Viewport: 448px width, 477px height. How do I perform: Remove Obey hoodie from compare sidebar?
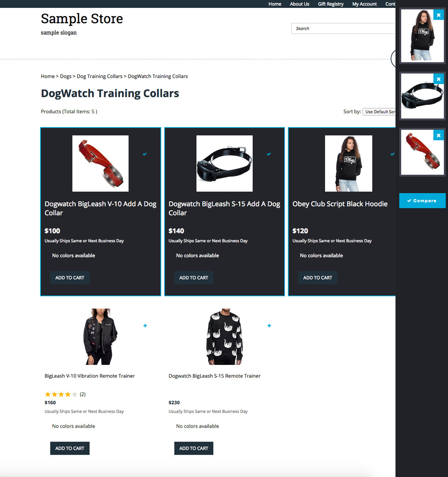pyautogui.click(x=439, y=15)
